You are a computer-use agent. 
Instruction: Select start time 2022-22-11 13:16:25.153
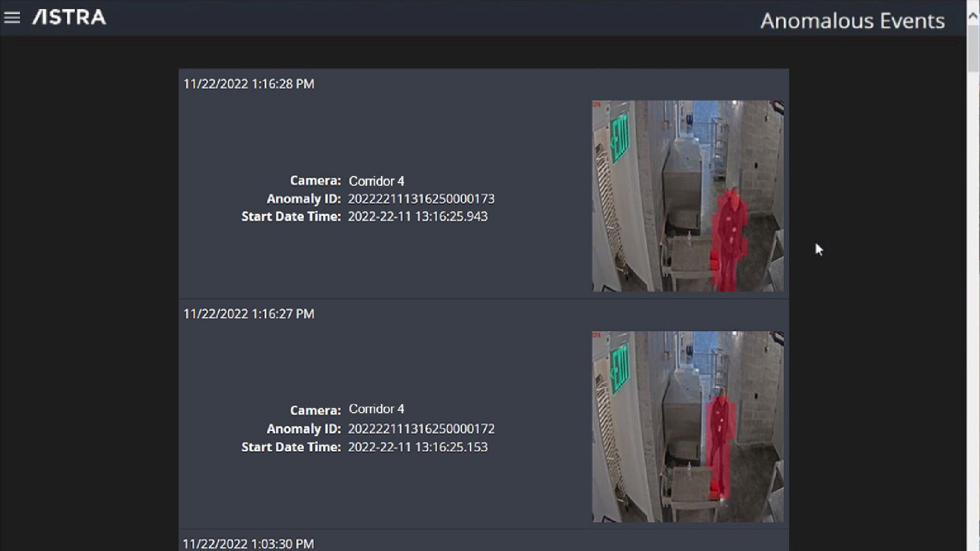[x=418, y=447]
